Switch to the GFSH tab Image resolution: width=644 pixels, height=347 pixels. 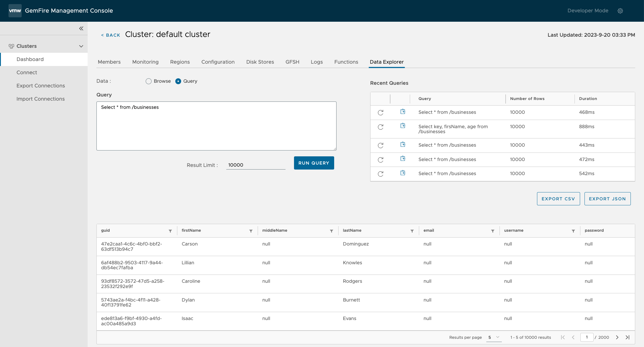pos(293,62)
